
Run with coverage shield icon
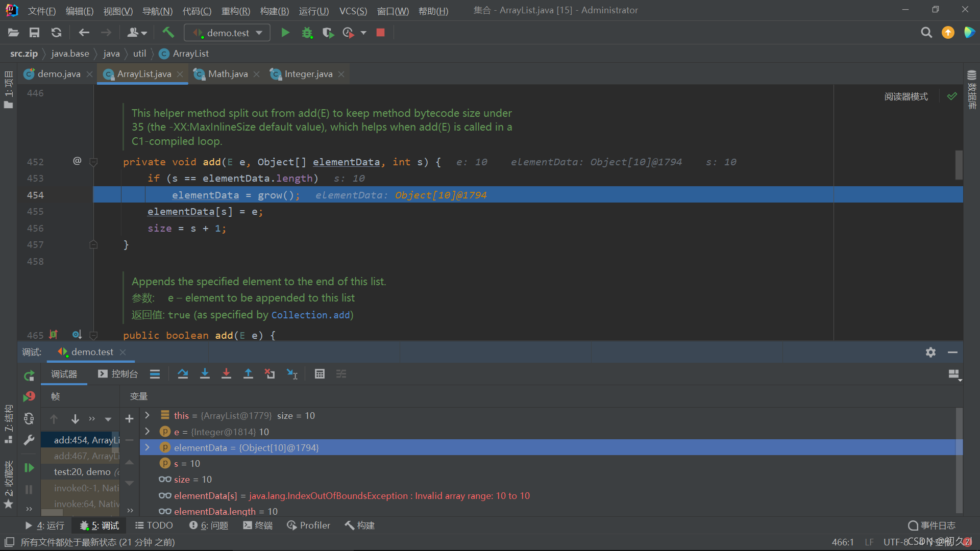tap(328, 33)
